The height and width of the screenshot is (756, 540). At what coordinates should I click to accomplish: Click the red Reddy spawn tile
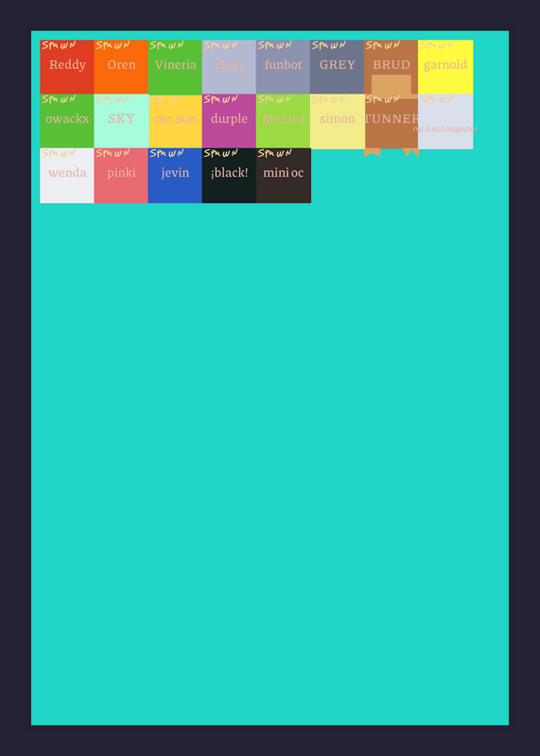(67, 67)
